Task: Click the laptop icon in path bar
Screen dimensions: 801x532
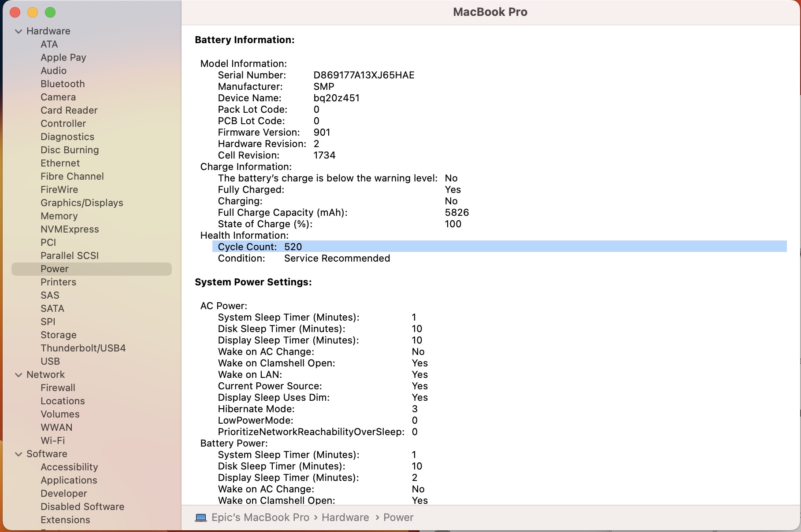Action: [201, 517]
